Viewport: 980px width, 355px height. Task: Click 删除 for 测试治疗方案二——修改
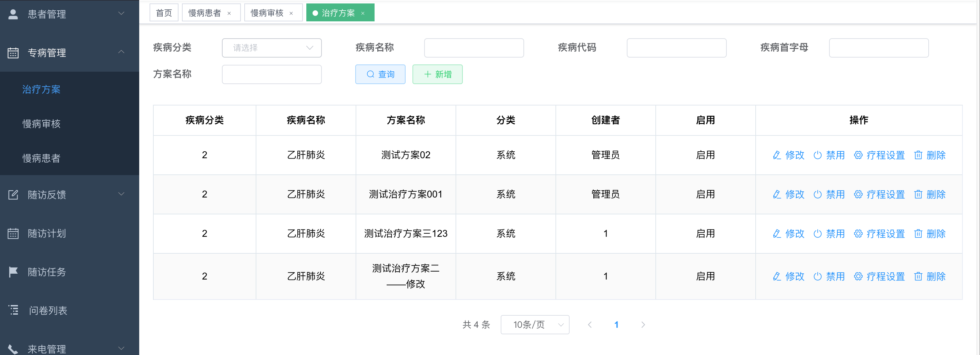click(x=929, y=276)
